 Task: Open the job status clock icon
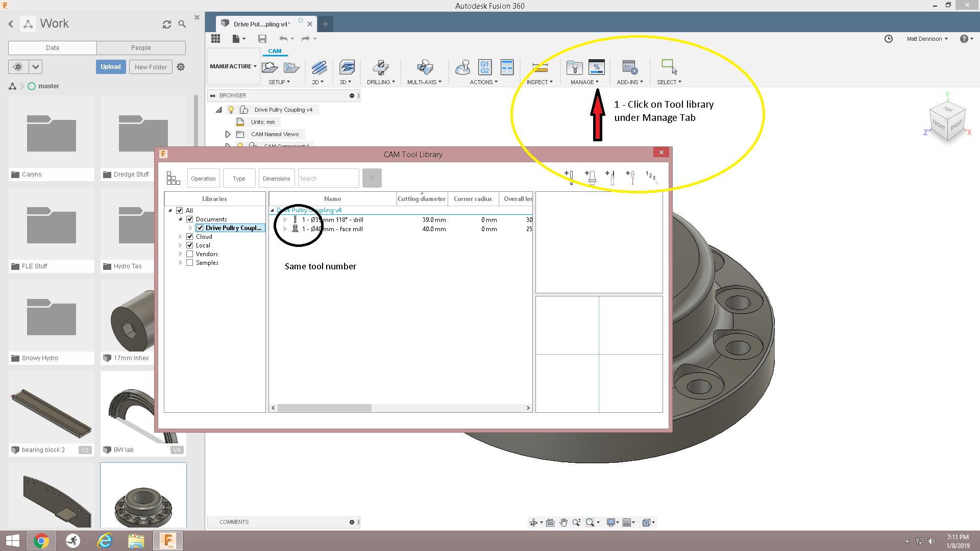coord(889,39)
